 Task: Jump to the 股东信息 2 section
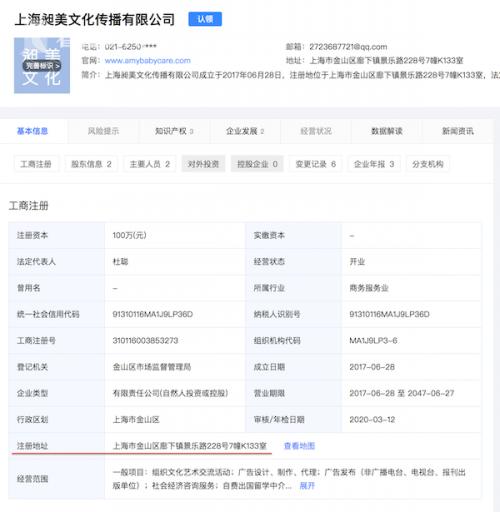tap(91, 164)
